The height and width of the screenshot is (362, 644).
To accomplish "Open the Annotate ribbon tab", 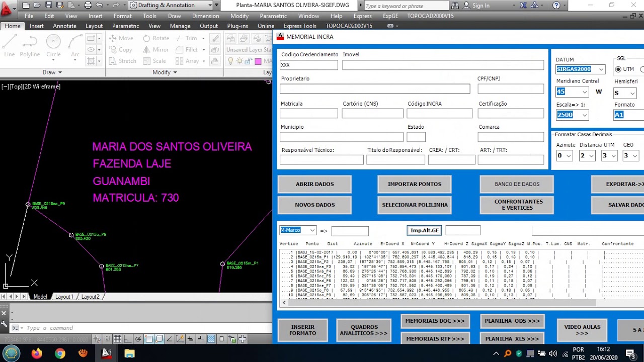I will click(x=64, y=26).
